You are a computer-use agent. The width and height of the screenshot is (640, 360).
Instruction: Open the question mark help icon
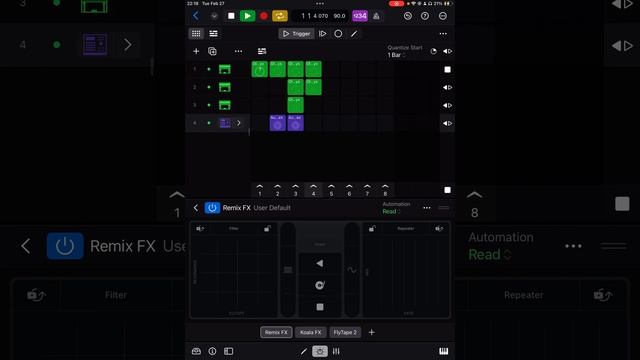425,16
